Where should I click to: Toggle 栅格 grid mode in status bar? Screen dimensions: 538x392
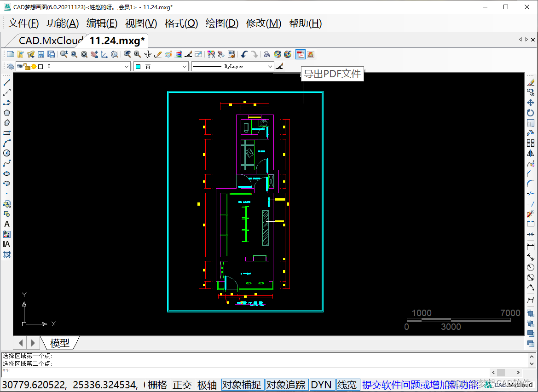click(x=157, y=385)
